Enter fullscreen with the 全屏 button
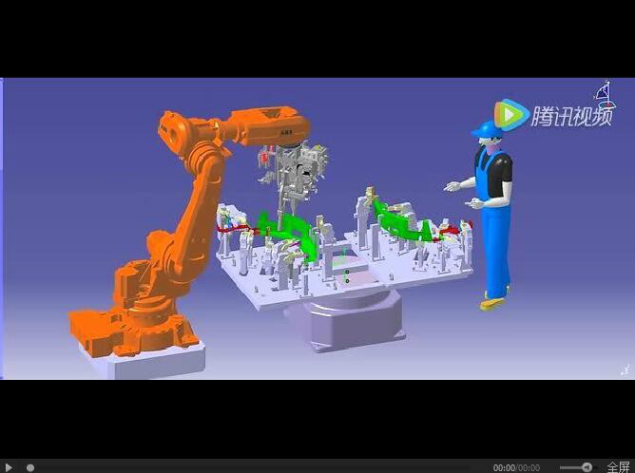This screenshot has height=473, width=635. click(x=617, y=467)
